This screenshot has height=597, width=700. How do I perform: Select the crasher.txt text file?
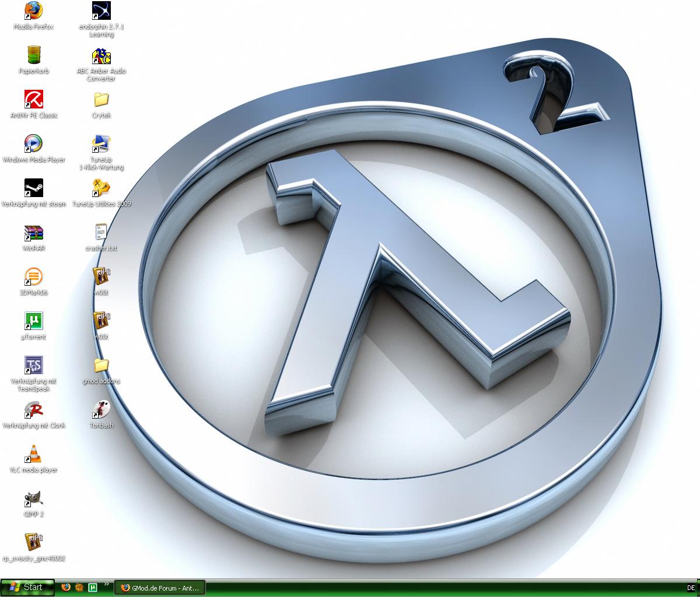[101, 233]
